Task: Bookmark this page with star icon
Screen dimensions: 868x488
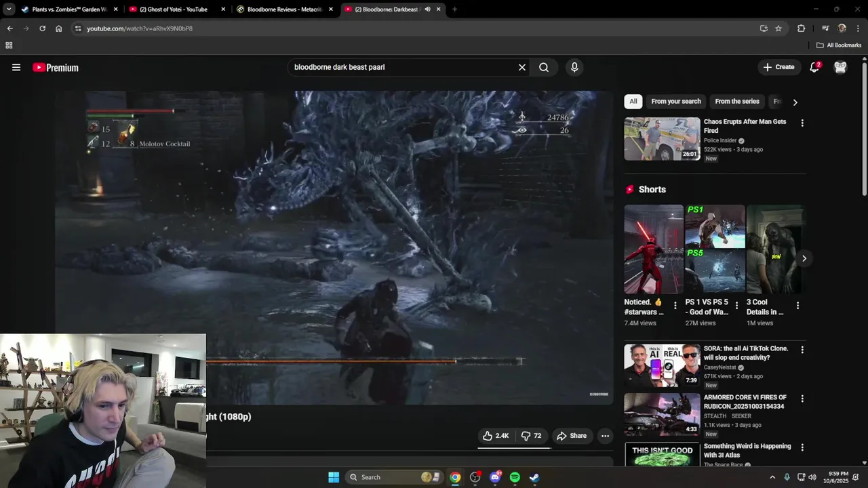Action: 778,28
